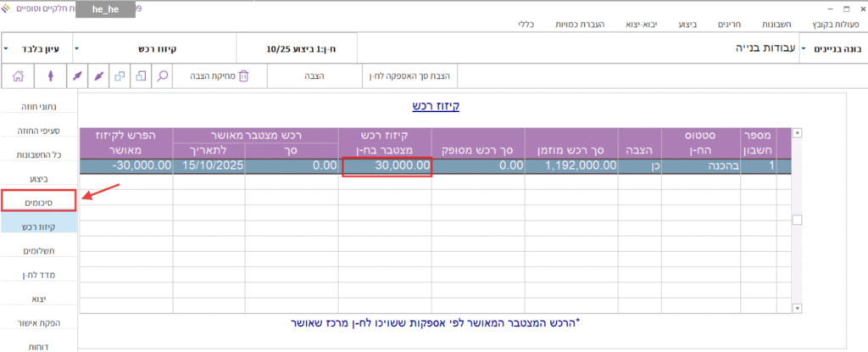The width and height of the screenshot is (868, 352).
Task: Click the home icon in the toolbar
Action: (19, 75)
